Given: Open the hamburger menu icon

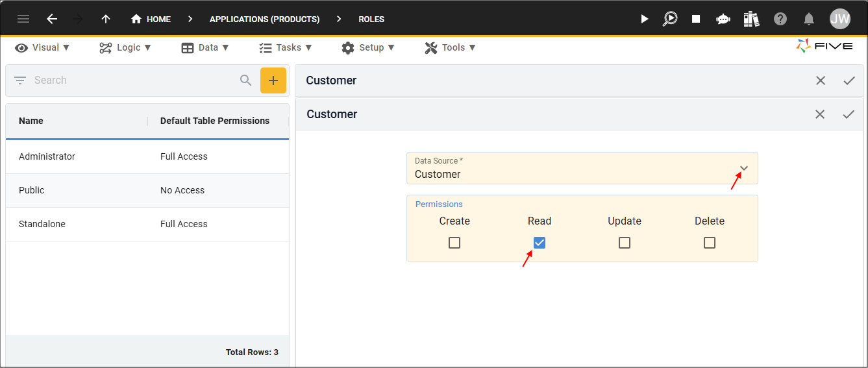Looking at the screenshot, I should 23,19.
